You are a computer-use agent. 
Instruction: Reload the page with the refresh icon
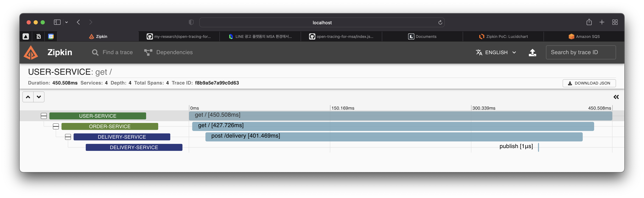click(x=440, y=23)
